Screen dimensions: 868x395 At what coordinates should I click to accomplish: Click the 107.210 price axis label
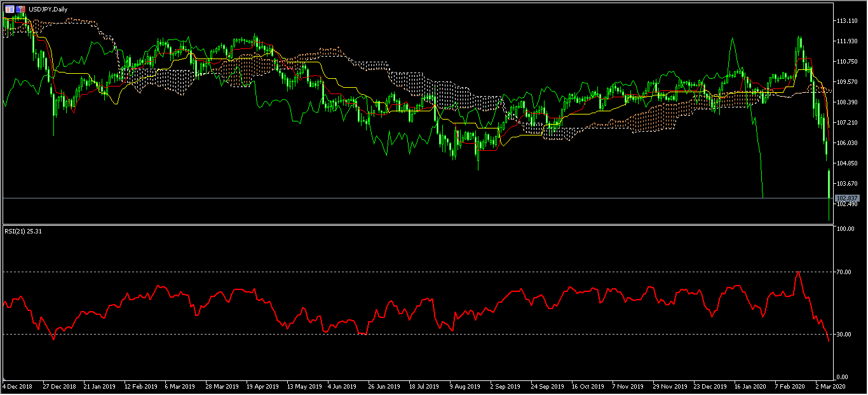tap(846, 122)
